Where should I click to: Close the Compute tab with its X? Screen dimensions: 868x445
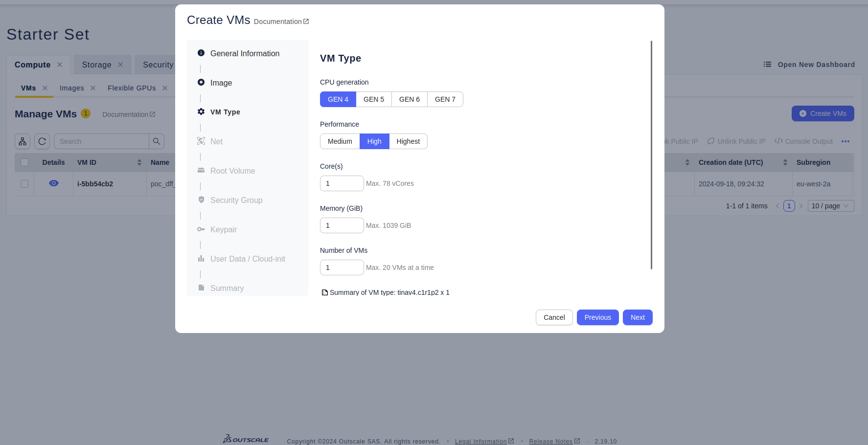point(60,65)
